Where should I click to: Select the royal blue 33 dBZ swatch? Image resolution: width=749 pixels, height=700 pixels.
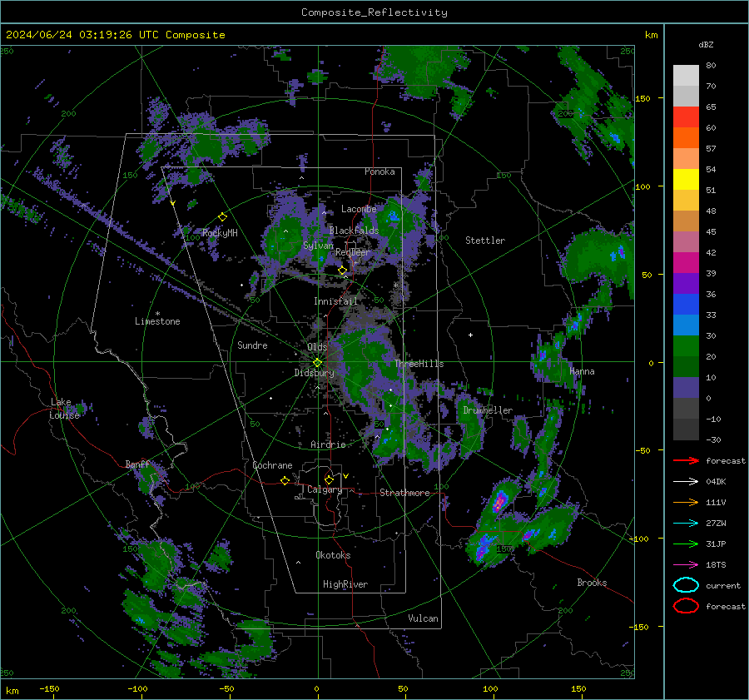point(686,305)
